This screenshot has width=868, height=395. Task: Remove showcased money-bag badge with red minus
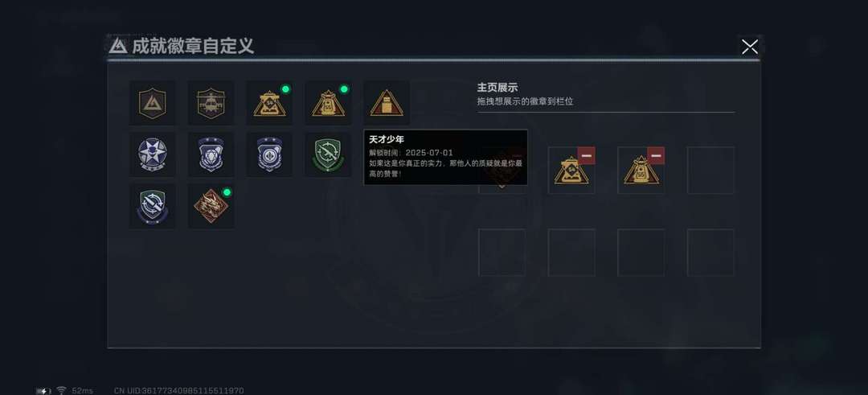[x=656, y=156]
